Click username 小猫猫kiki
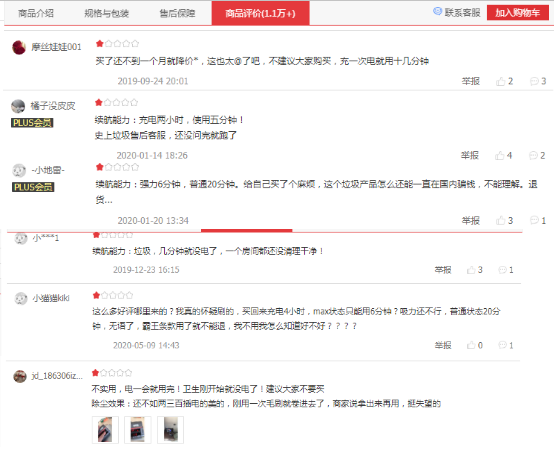This screenshot has width=554, height=453. coord(51,298)
